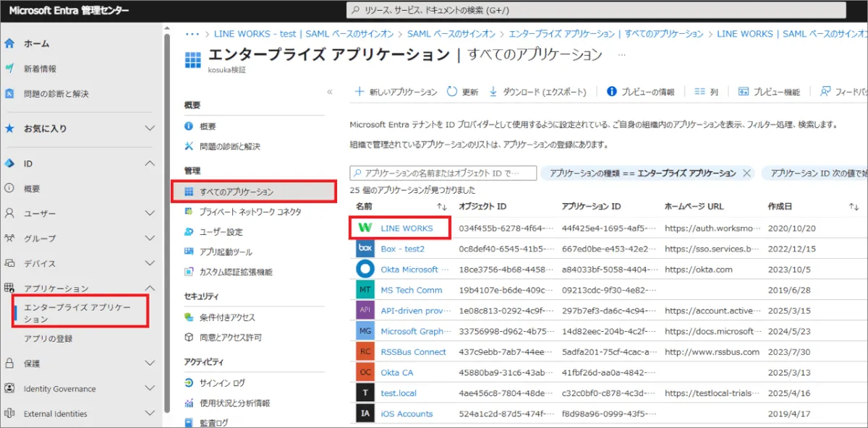The image size is (868, 428).
Task: Sort the table by 名前 column
Action: [362, 207]
